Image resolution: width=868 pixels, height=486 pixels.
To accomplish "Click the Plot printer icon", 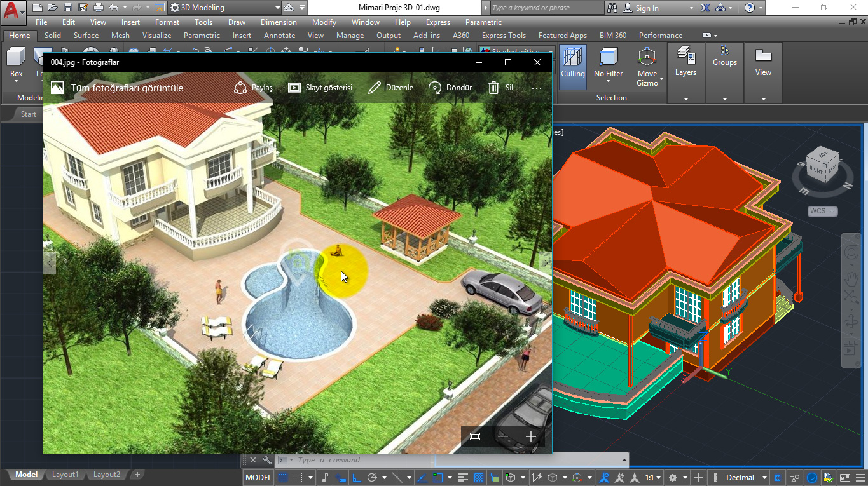I will coord(99,8).
